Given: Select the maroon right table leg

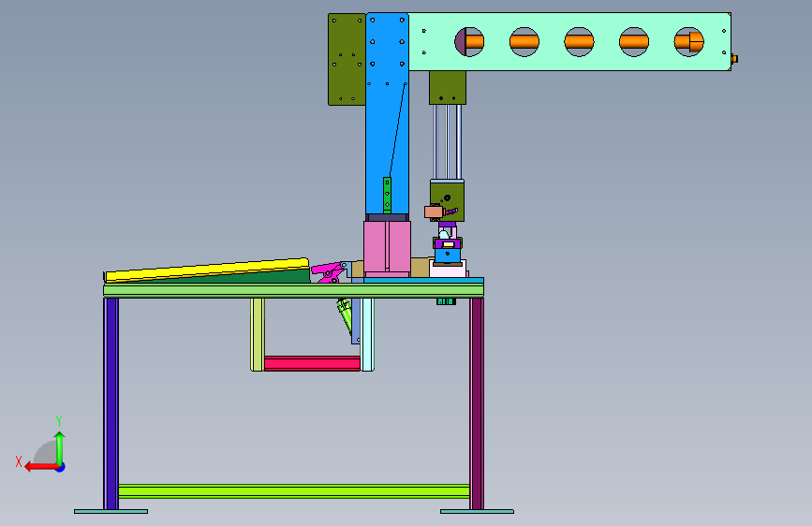Looking at the screenshot, I should [x=477, y=403].
